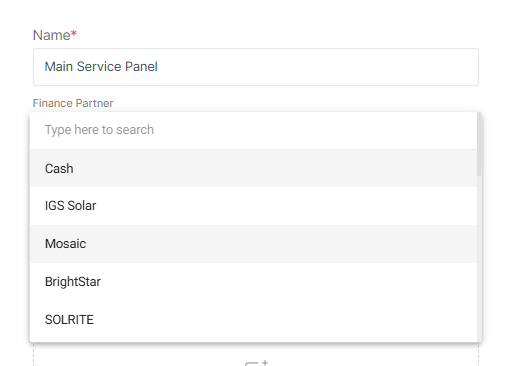Click blank space right of Cash row

tap(277, 168)
